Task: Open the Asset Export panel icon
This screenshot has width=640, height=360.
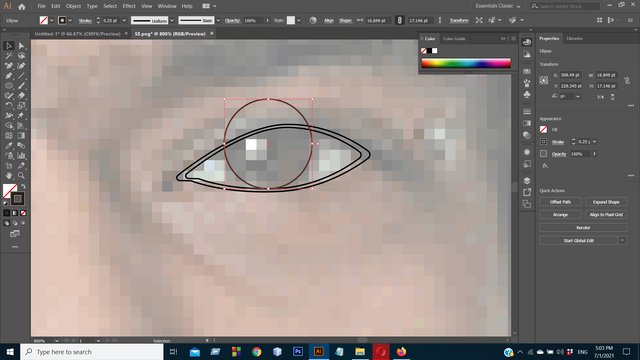Action: click(527, 192)
